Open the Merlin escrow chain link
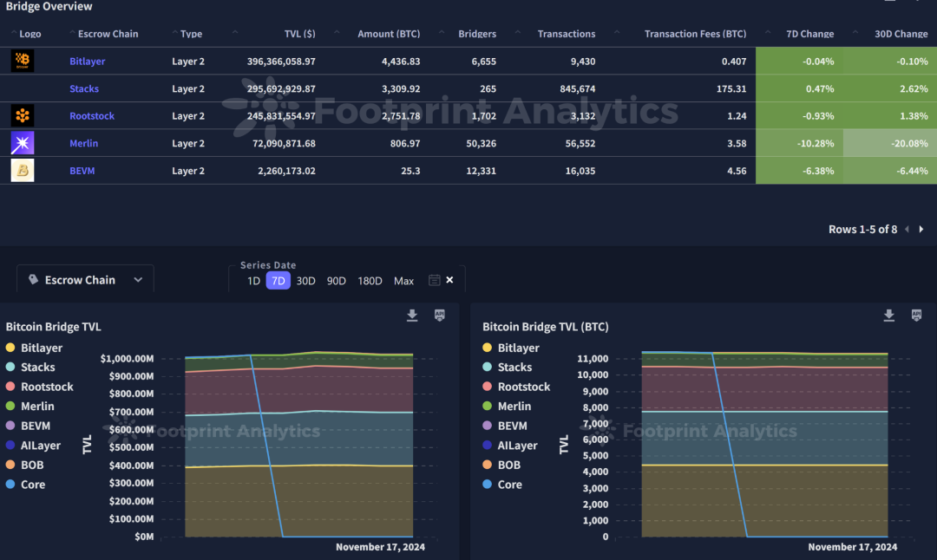 [x=83, y=143]
